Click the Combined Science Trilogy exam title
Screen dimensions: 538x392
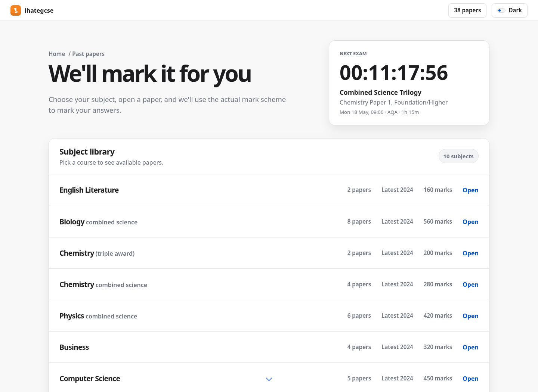[380, 92]
